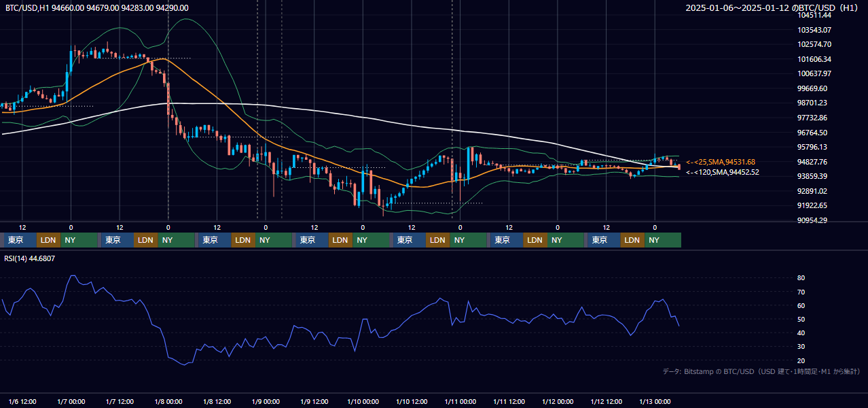The height and width of the screenshot is (408, 868).
Task: Click price axis label 98701.23
Action: (812, 103)
